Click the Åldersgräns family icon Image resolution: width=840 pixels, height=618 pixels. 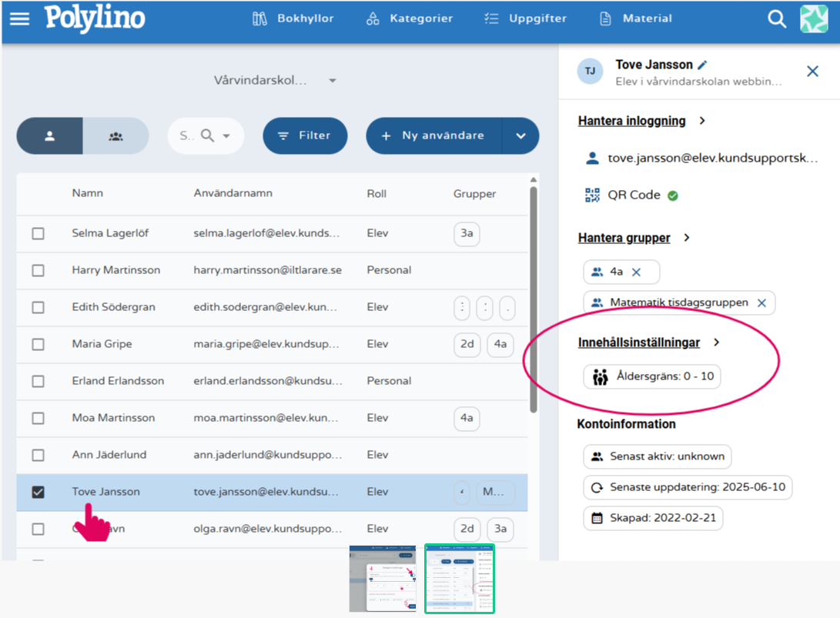(x=600, y=377)
